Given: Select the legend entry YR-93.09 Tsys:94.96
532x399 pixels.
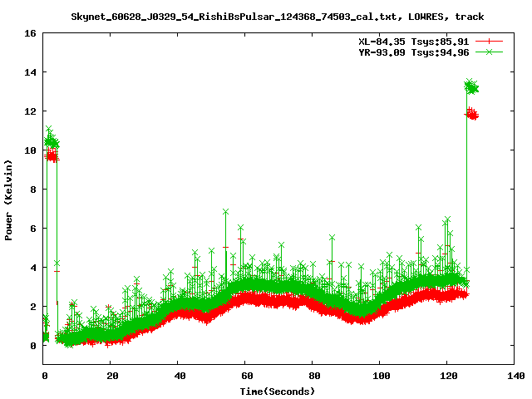Looking at the screenshot, I should [x=414, y=52].
